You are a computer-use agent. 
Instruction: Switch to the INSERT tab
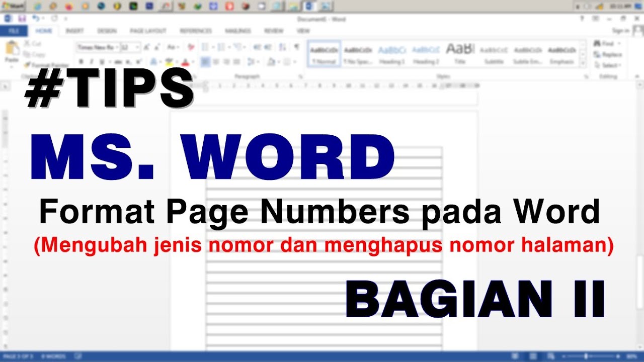(x=74, y=31)
